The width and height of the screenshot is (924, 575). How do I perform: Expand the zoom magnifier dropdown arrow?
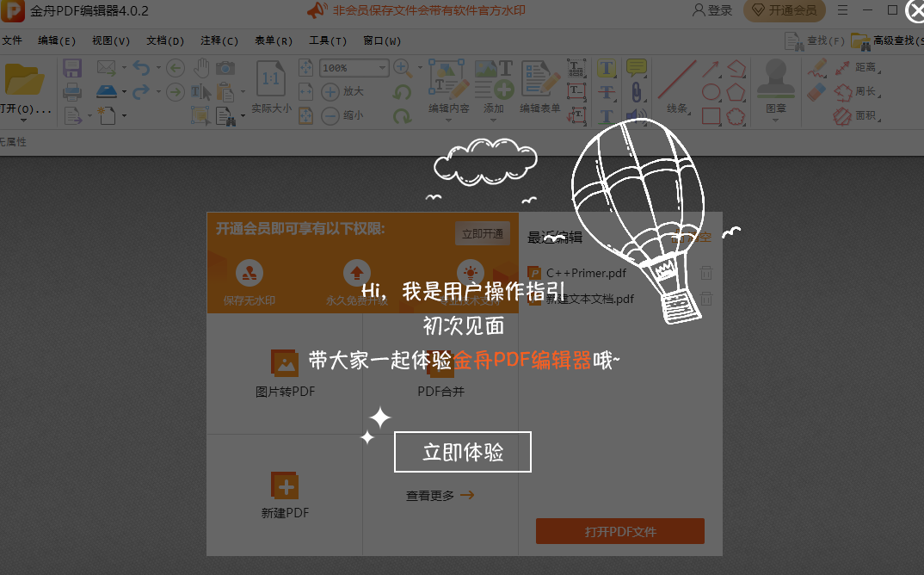(420, 68)
